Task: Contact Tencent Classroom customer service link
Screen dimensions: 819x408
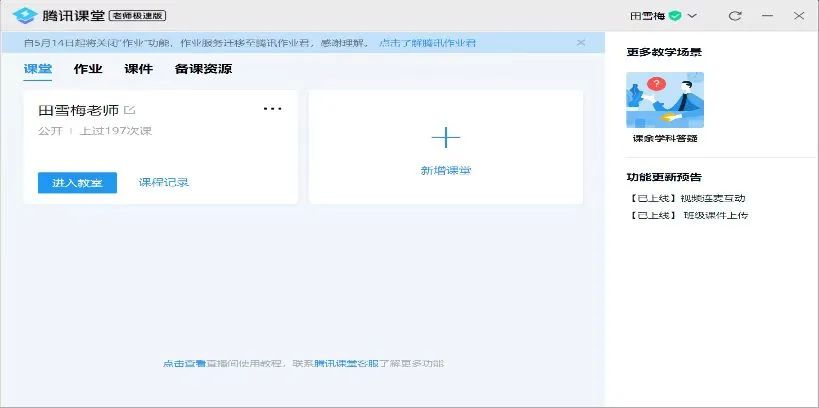Action: pyautogui.click(x=346, y=364)
